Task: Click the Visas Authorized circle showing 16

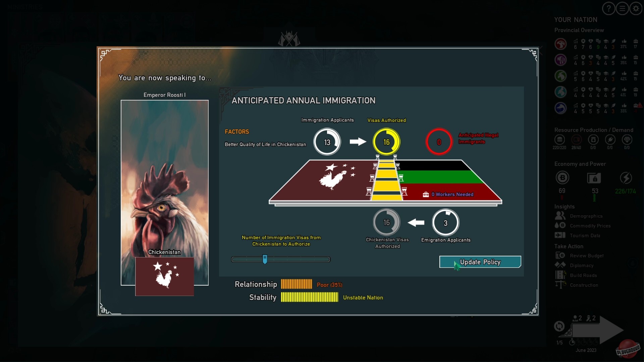Action: pos(386,141)
